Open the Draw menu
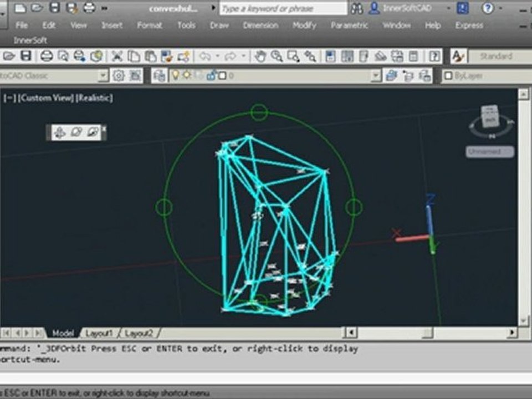The image size is (532, 399). [219, 25]
